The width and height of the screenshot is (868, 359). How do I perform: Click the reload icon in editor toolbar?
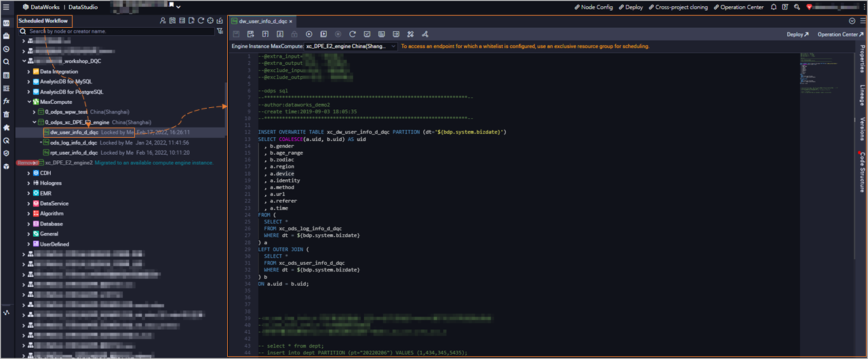pos(353,34)
